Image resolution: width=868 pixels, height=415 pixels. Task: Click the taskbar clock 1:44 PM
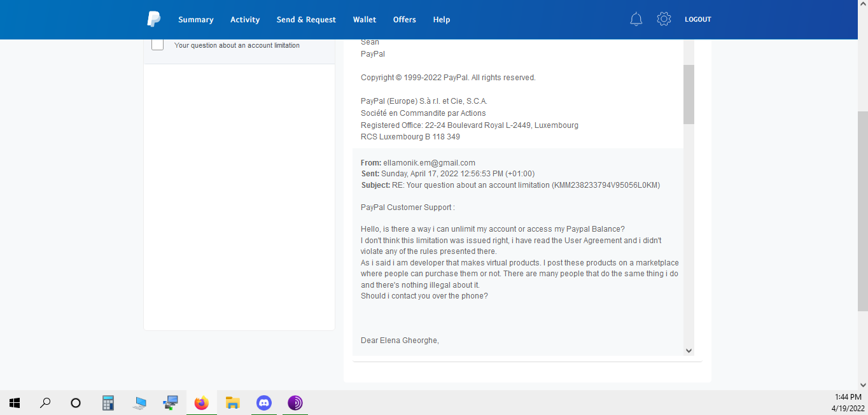(x=848, y=397)
